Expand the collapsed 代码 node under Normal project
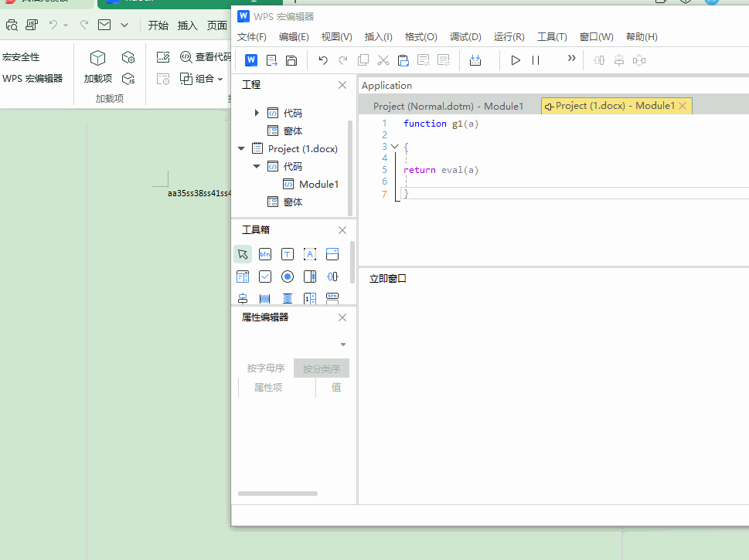Viewport: 749px width, 560px height. [257, 113]
